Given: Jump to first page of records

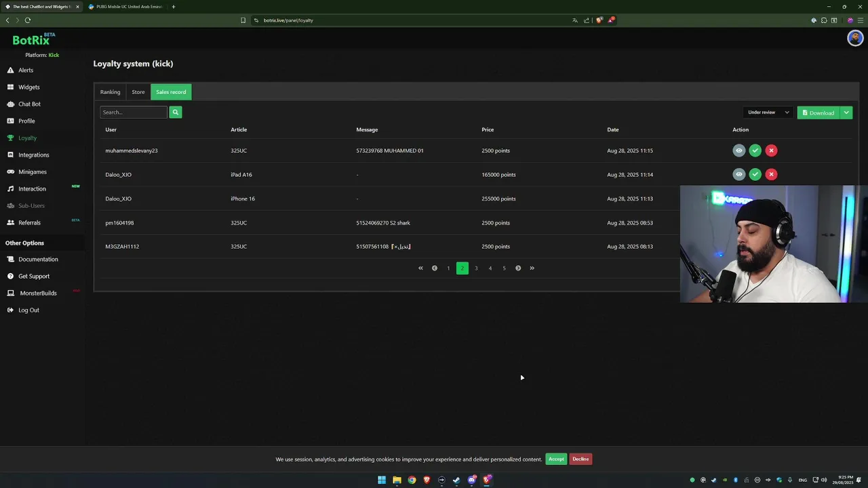Looking at the screenshot, I should (x=420, y=268).
